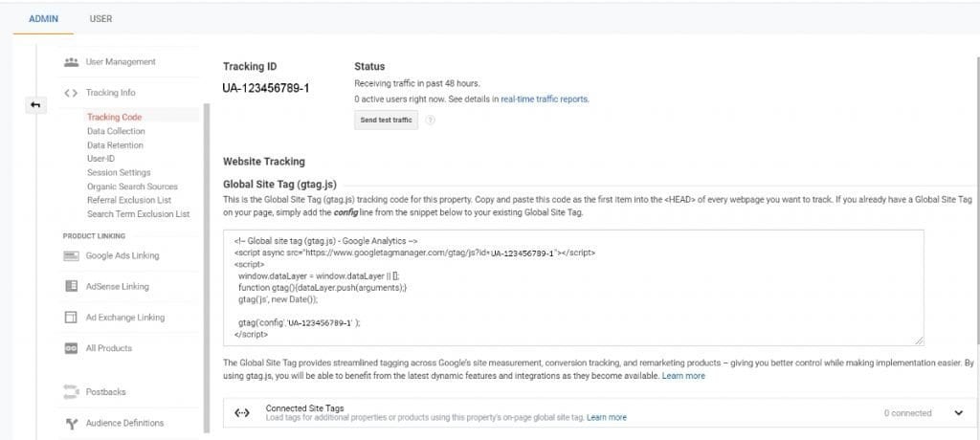Click the Google Ads Linking icon

pyautogui.click(x=71, y=255)
